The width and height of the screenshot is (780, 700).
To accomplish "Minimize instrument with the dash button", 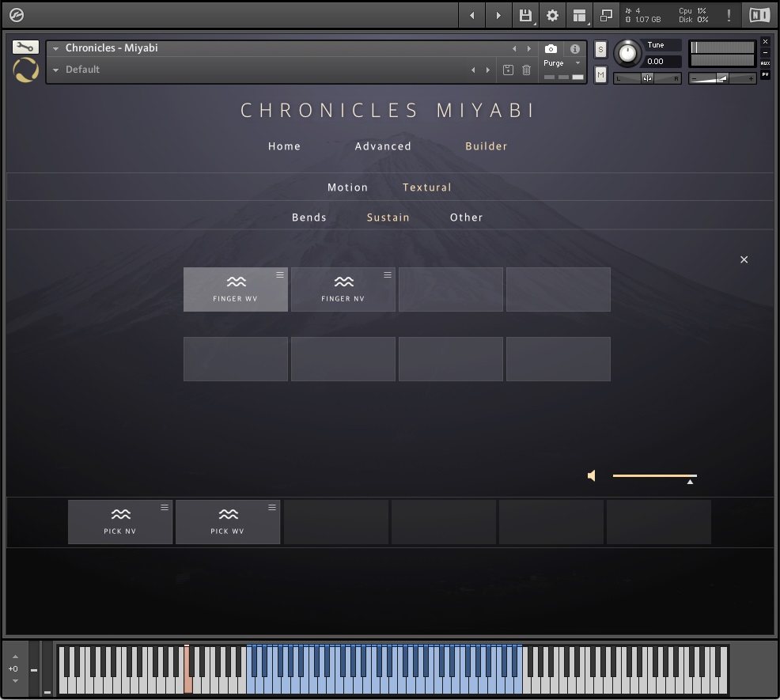I will (x=765, y=52).
